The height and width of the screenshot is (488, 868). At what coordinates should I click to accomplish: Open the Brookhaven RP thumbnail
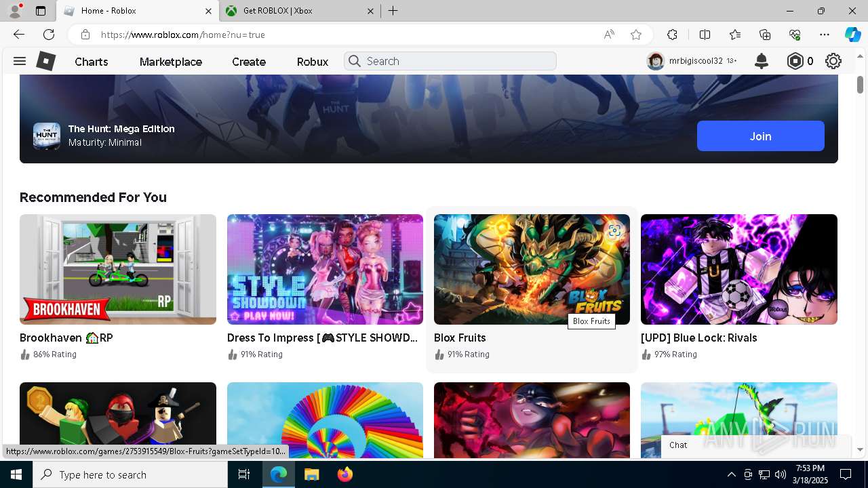point(118,270)
